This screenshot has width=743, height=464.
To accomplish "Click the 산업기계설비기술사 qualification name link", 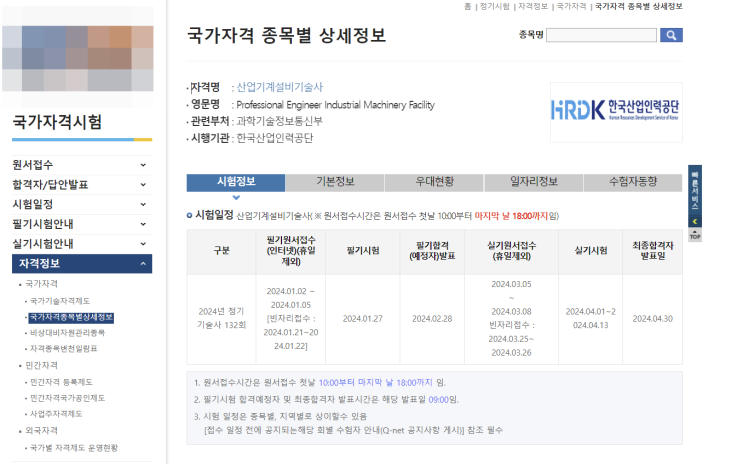I will pyautogui.click(x=280, y=87).
